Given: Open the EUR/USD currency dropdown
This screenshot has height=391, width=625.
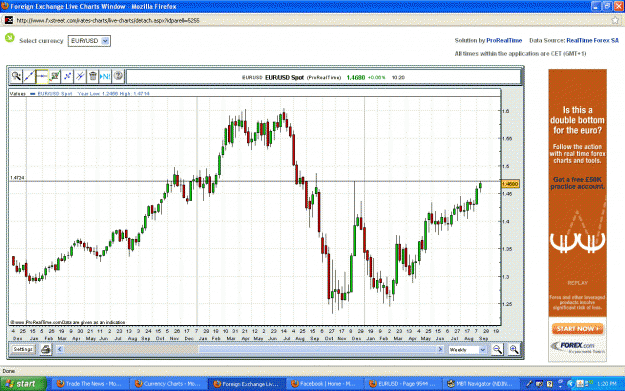Looking at the screenshot, I should click(x=89, y=41).
